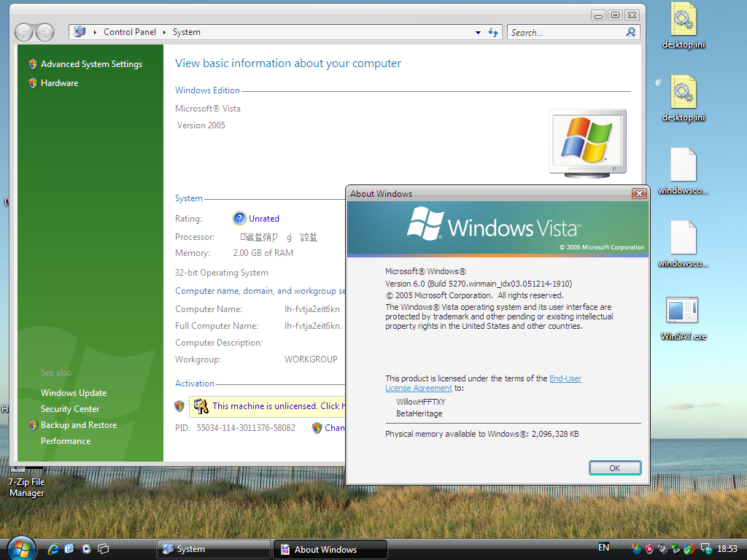This screenshot has width=747, height=560.
Task: Select the 7-Zip File Manager desktop shortcut
Action: [27, 482]
